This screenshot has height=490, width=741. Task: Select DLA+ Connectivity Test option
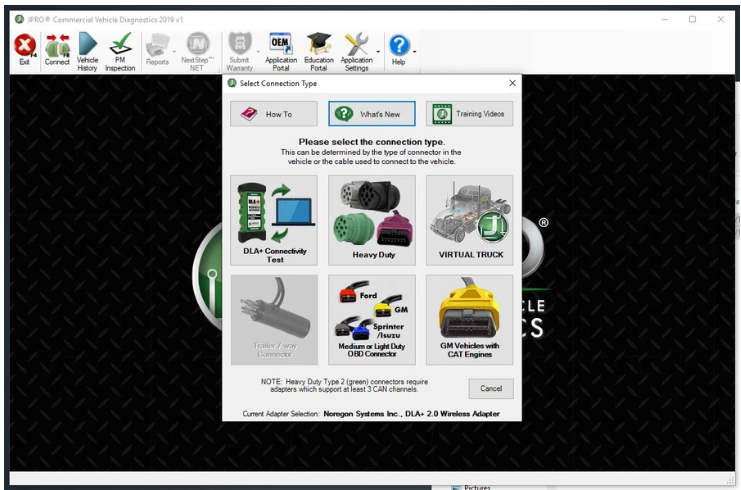[x=274, y=220]
